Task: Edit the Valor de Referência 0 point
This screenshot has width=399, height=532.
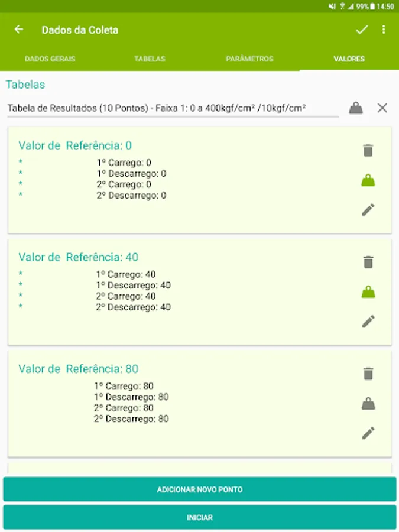Action: (x=368, y=210)
